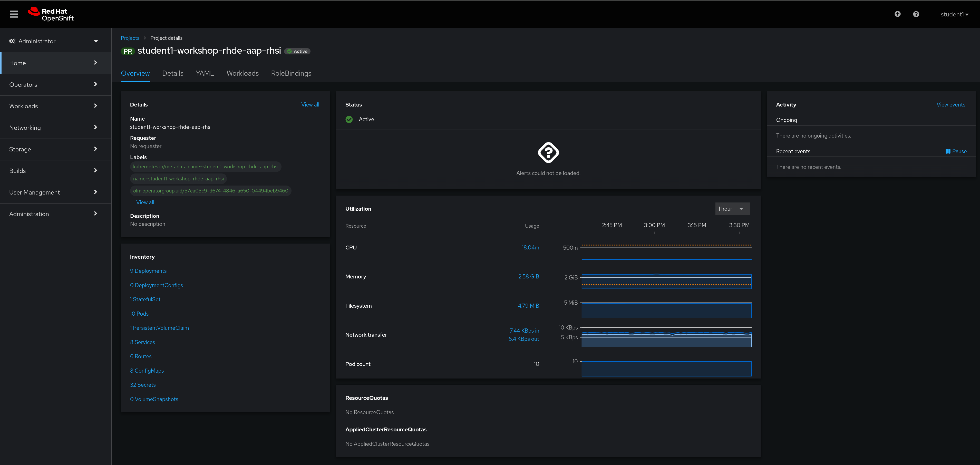Open the help question mark menu
The width and height of the screenshot is (980, 465).
click(x=916, y=14)
